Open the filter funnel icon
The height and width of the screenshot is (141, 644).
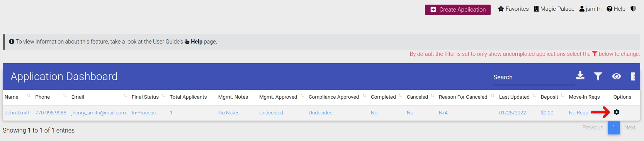pyautogui.click(x=598, y=76)
